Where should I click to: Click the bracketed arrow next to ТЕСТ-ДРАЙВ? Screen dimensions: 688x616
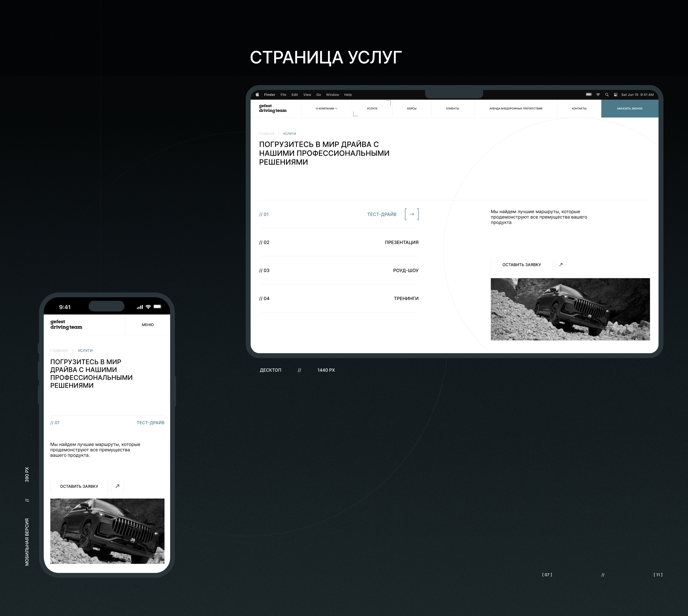click(x=412, y=214)
